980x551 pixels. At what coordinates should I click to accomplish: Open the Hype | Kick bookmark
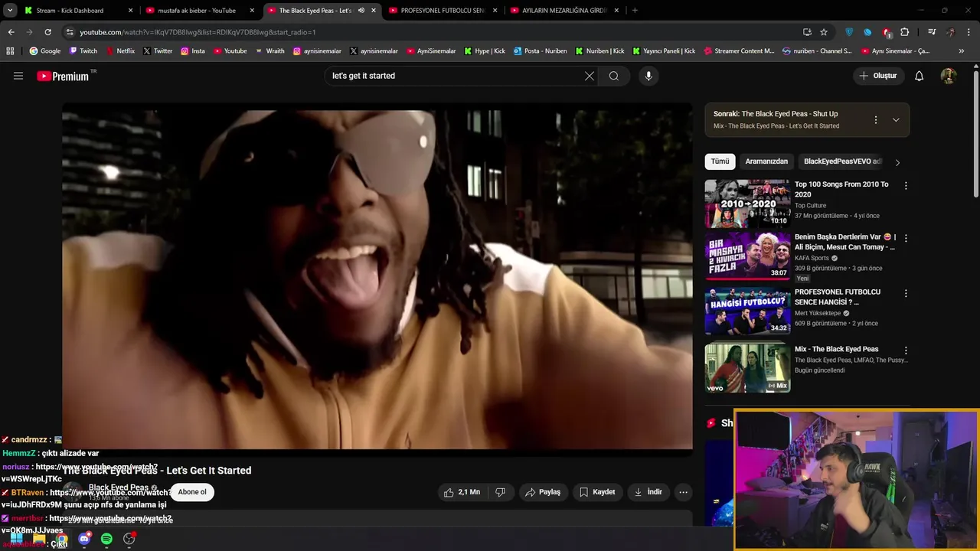tap(484, 51)
